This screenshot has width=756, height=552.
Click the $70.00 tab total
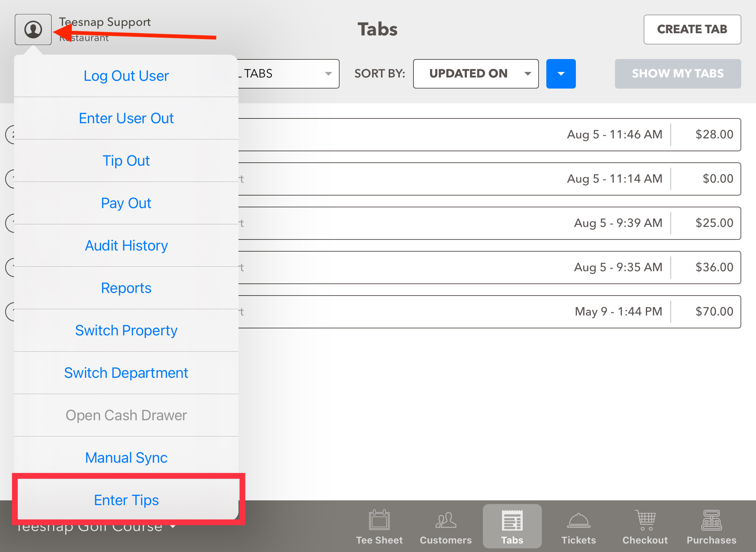[714, 311]
